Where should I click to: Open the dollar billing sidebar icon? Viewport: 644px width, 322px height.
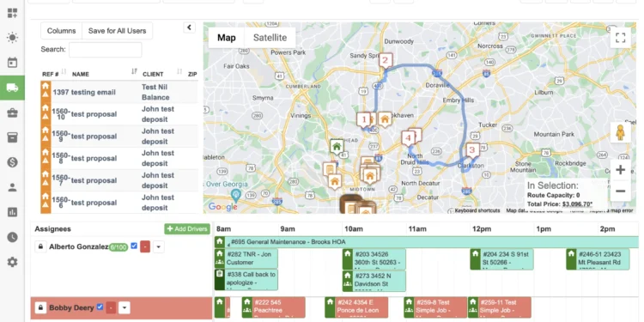[12, 162]
